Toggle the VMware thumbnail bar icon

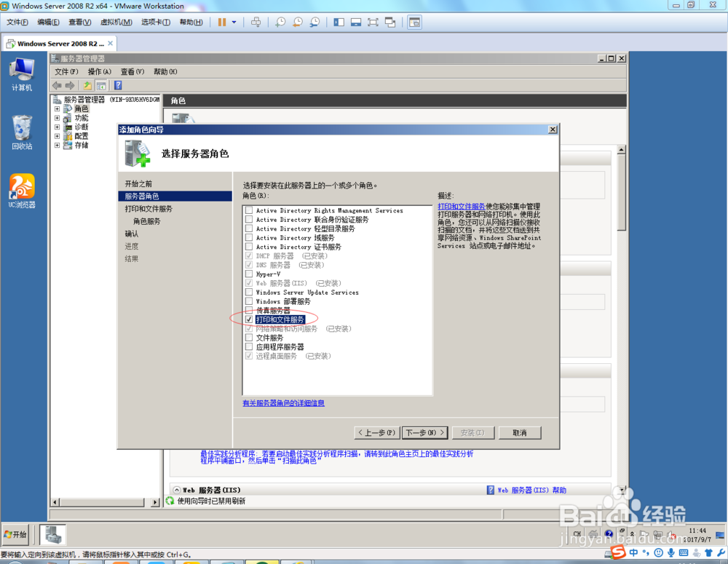[356, 23]
